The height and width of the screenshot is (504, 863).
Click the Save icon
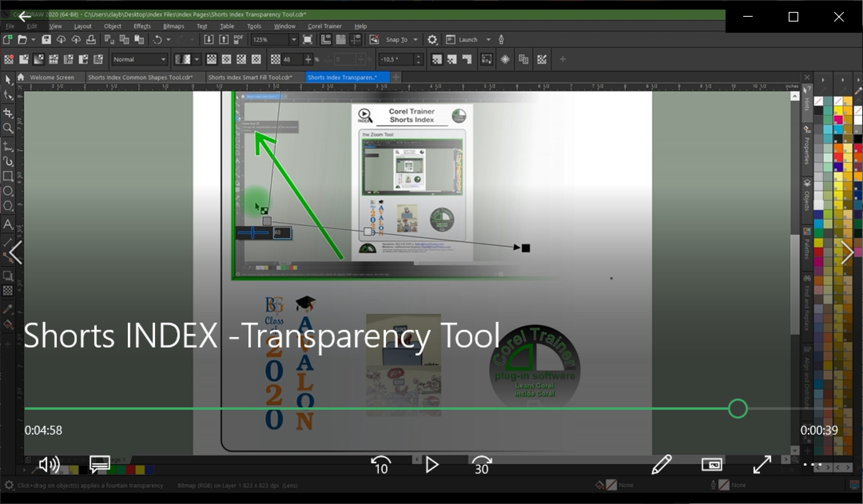click(x=46, y=40)
